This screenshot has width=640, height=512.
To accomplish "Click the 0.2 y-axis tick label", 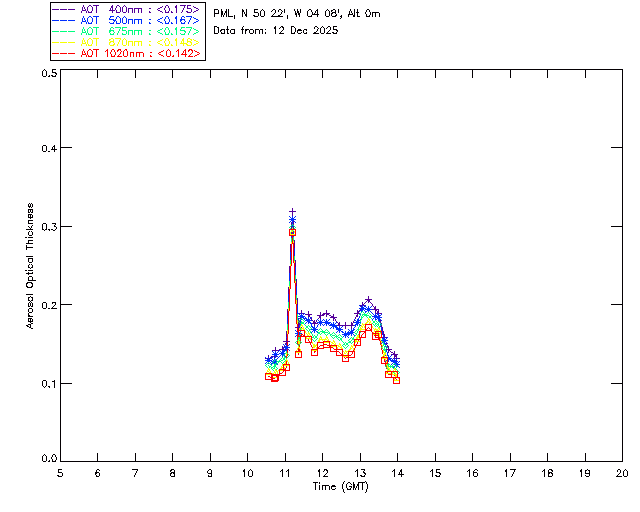I will click(x=49, y=305).
